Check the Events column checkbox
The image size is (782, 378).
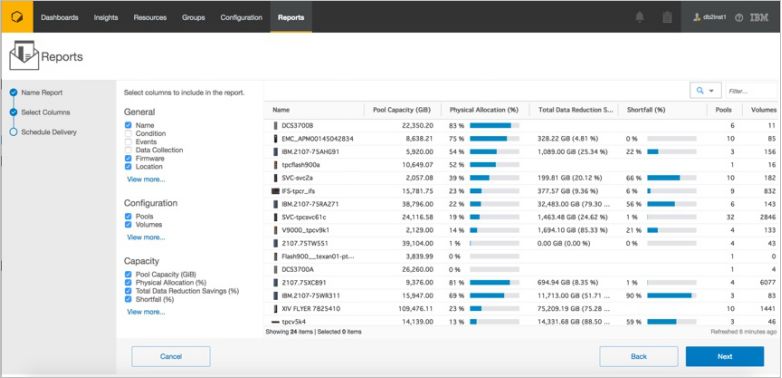pos(128,142)
